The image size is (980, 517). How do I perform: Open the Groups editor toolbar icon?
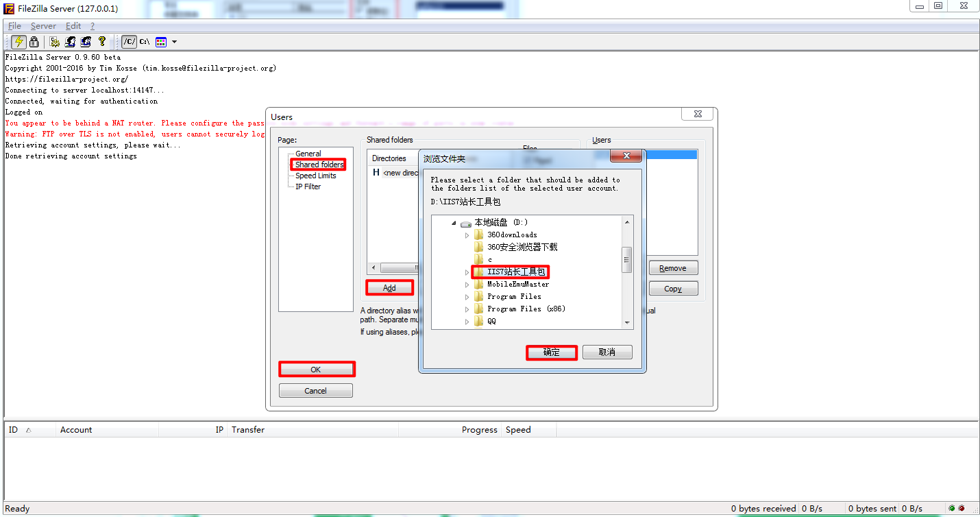click(x=86, y=42)
